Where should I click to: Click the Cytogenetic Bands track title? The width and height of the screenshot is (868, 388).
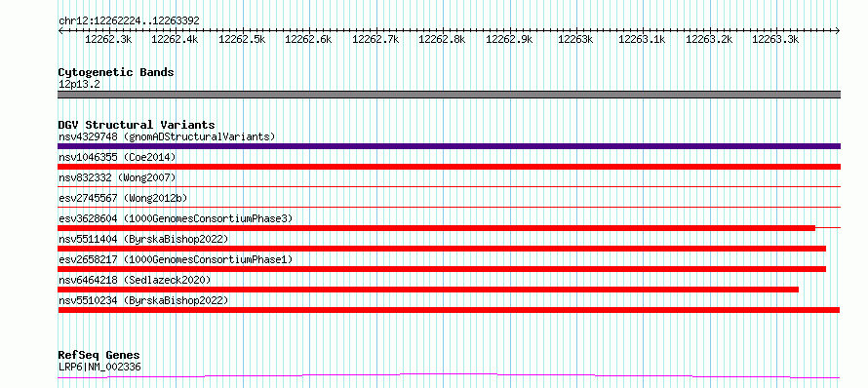[116, 72]
